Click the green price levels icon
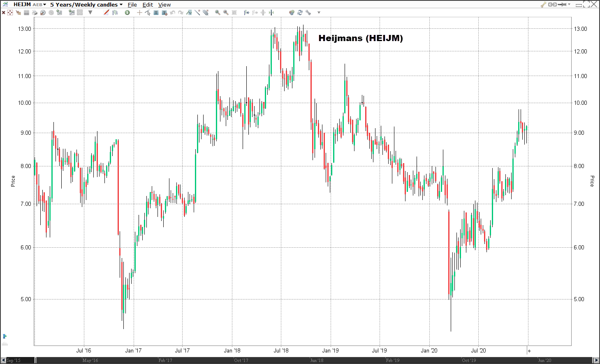 (189, 13)
